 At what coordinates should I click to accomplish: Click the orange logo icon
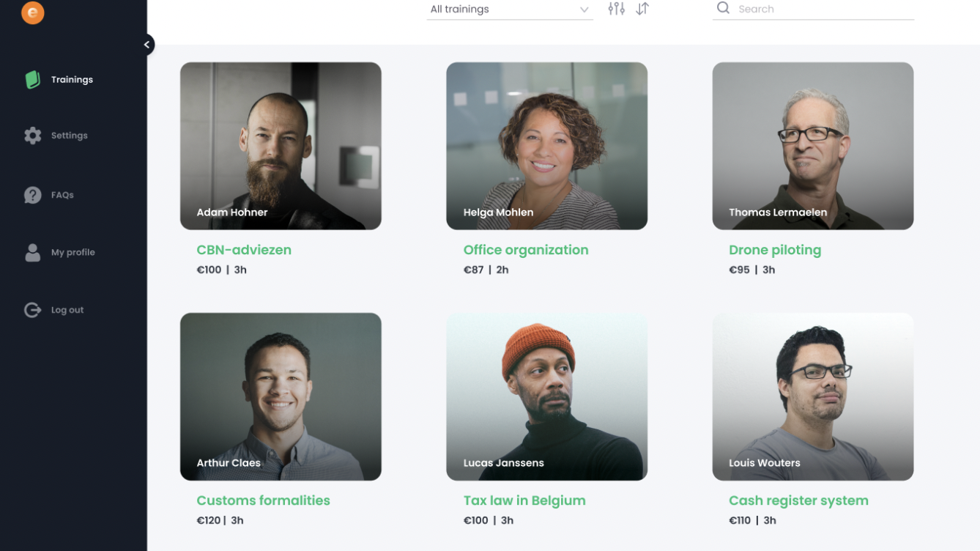click(x=33, y=12)
